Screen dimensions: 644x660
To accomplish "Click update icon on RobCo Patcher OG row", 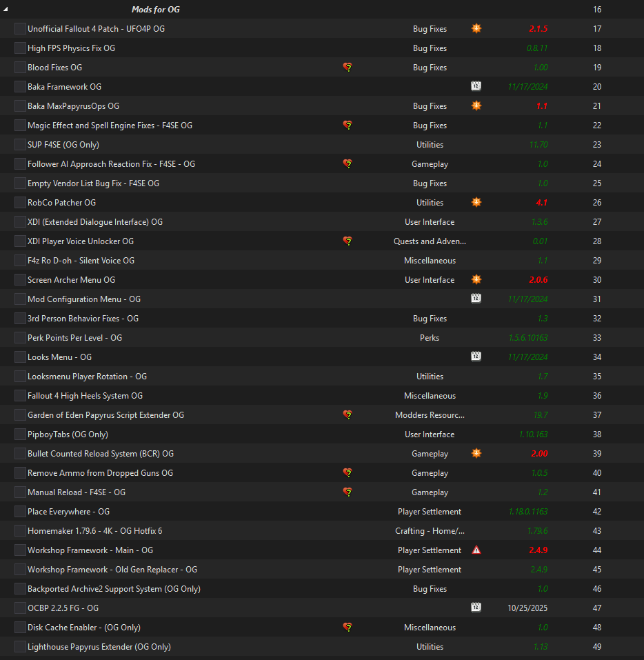I will 476,203.
